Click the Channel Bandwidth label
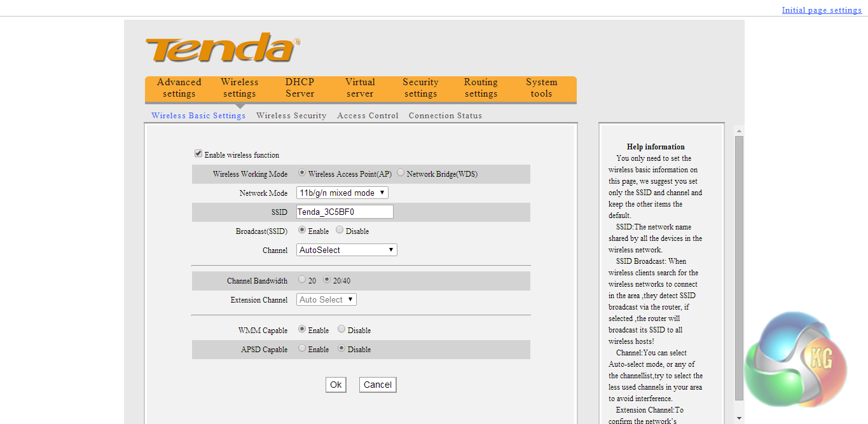The image size is (868, 424). pyautogui.click(x=257, y=281)
